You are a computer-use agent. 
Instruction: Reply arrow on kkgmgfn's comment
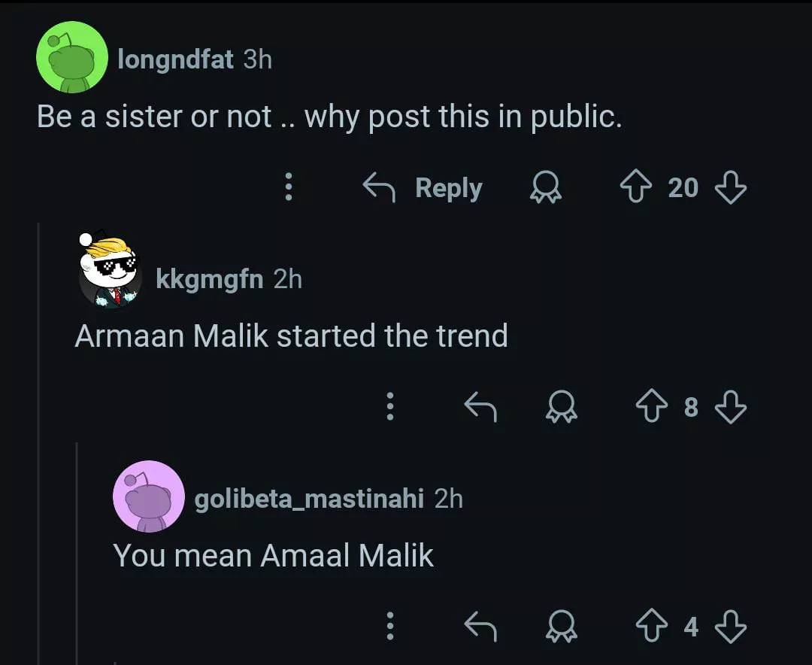pyautogui.click(x=480, y=407)
